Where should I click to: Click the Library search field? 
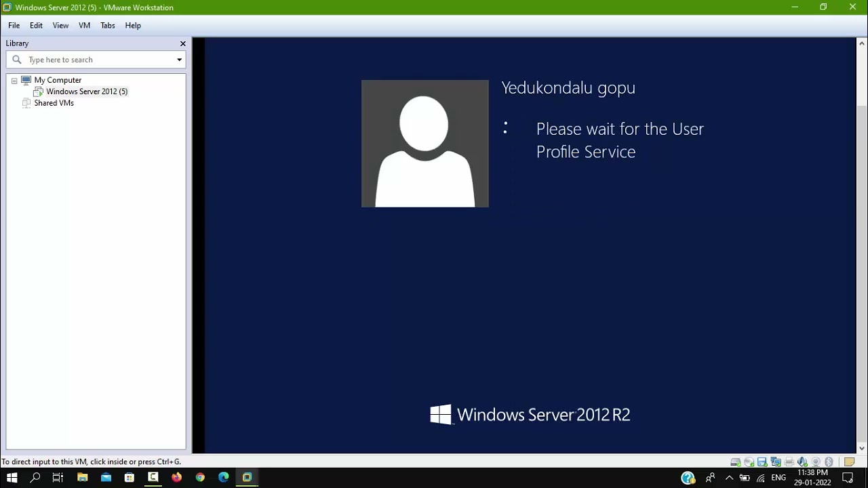95,60
